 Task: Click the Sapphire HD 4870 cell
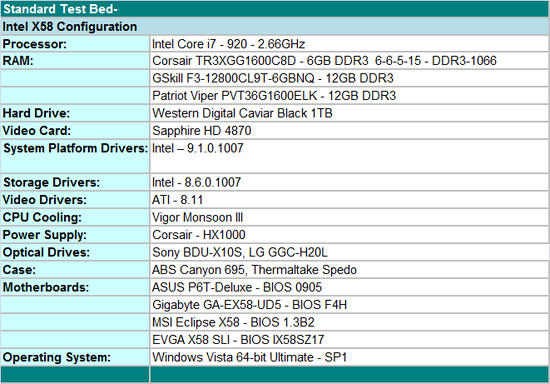point(349,131)
